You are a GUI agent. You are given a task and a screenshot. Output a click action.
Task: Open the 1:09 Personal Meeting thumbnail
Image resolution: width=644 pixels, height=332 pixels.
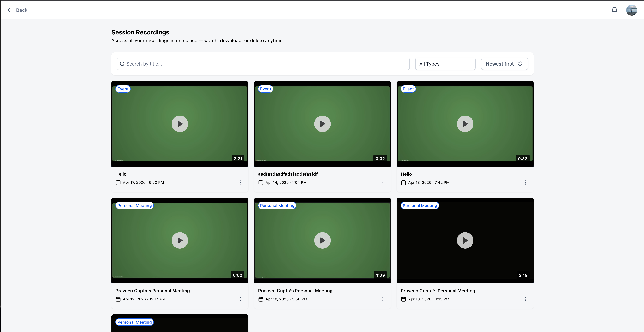(x=322, y=240)
